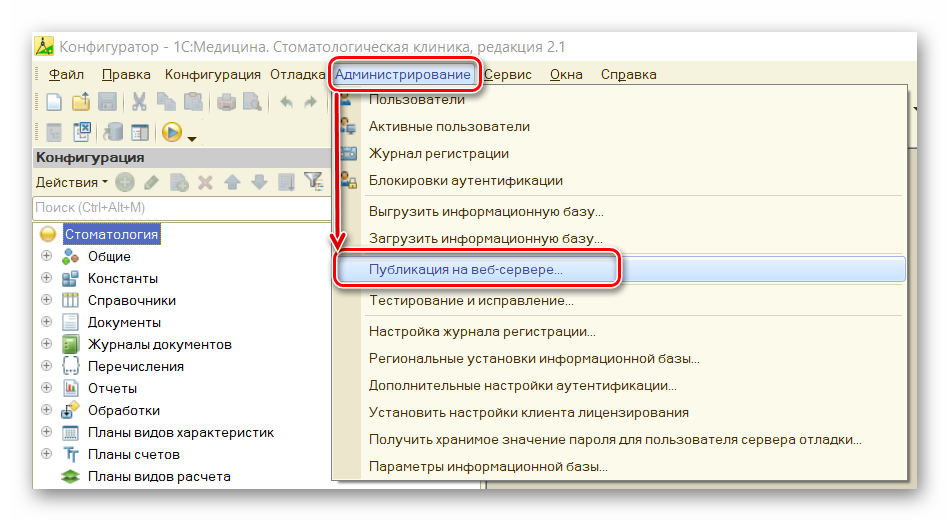Click the New document toolbar icon
The height and width of the screenshot is (521, 949).
pos(54,102)
